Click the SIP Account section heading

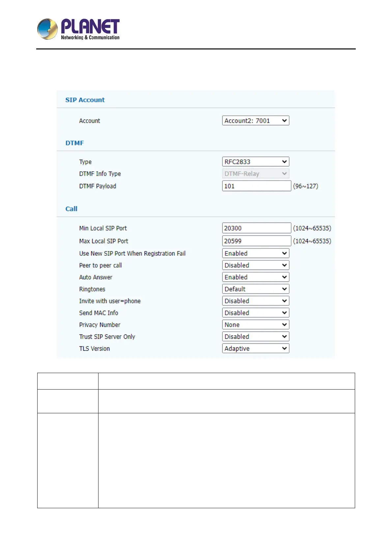(x=85, y=100)
